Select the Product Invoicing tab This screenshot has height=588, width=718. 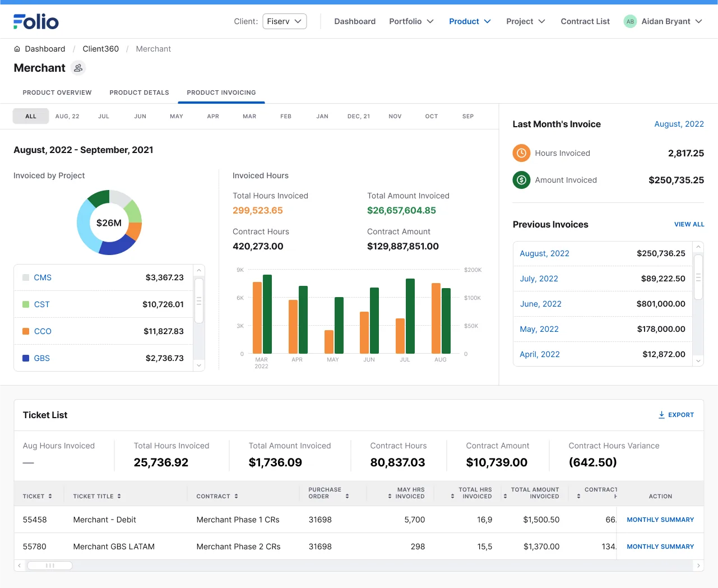(221, 92)
